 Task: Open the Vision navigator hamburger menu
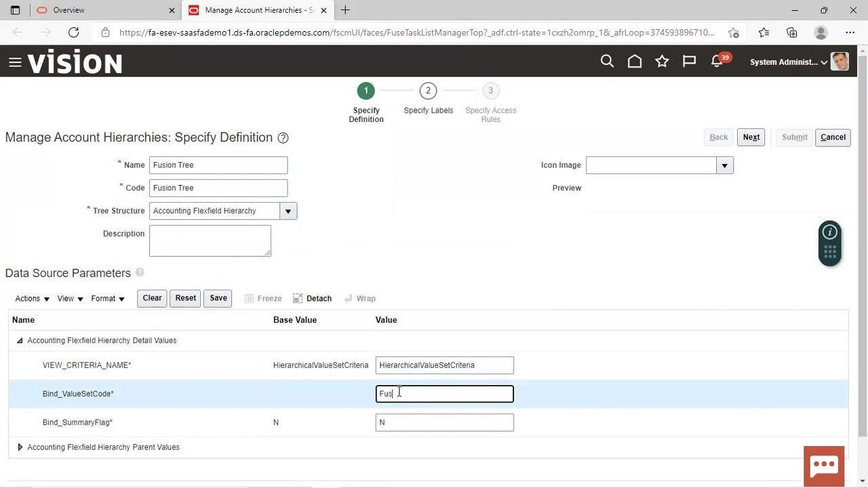[x=15, y=62]
